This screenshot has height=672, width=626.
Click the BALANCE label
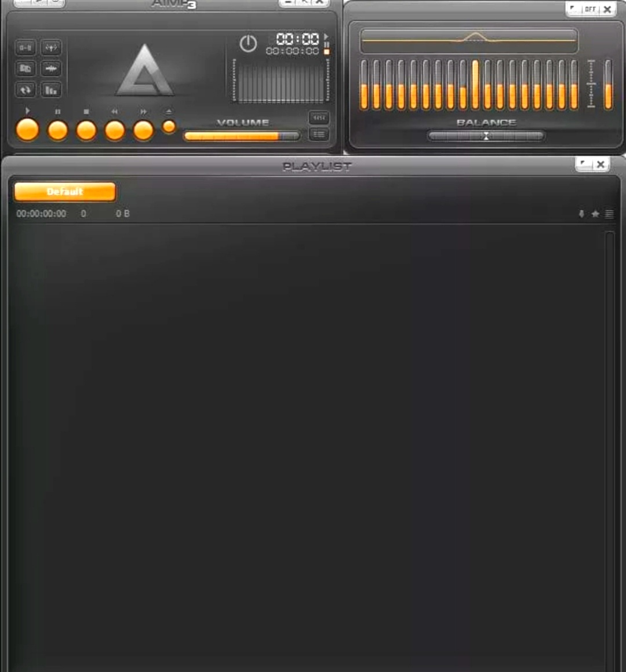click(486, 123)
